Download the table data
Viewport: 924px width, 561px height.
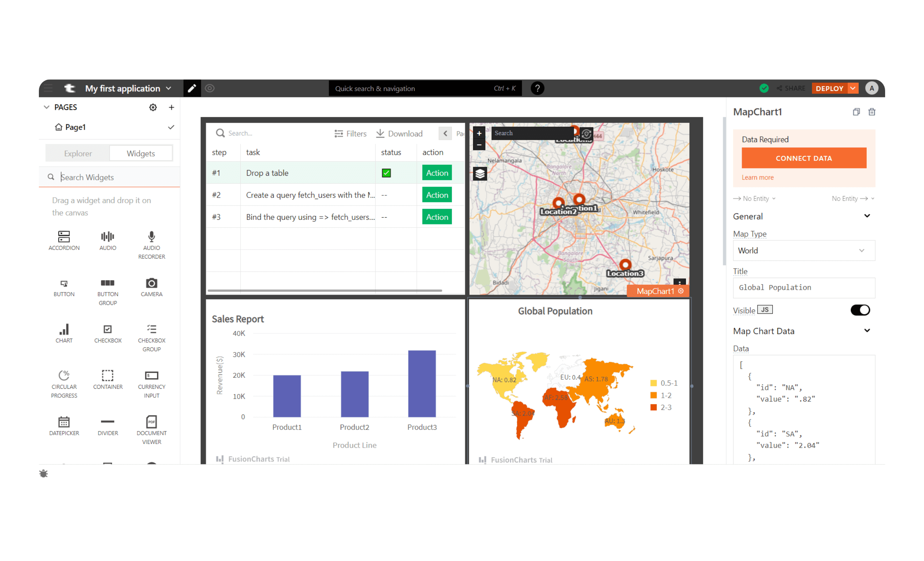(399, 134)
